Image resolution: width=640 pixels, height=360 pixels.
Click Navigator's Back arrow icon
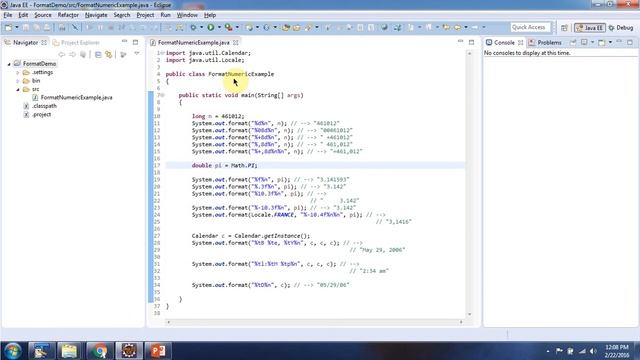pyautogui.click(x=62, y=54)
